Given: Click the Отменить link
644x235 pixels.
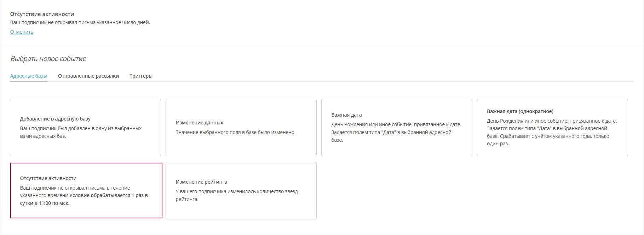Looking at the screenshot, I should tap(22, 32).
